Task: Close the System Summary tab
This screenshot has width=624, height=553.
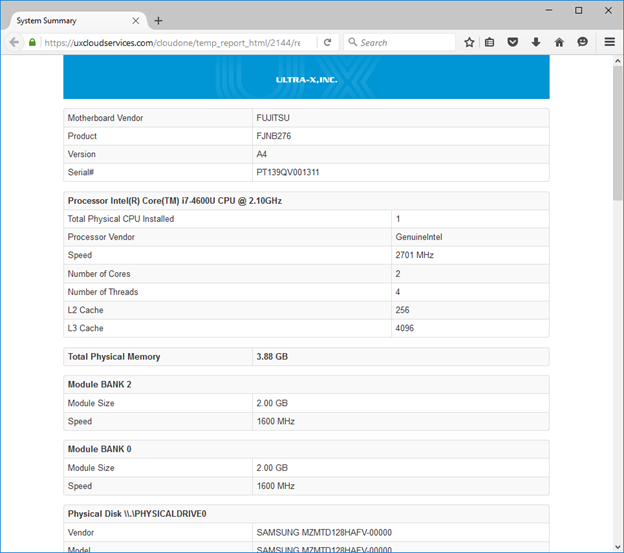Action: pyautogui.click(x=135, y=20)
